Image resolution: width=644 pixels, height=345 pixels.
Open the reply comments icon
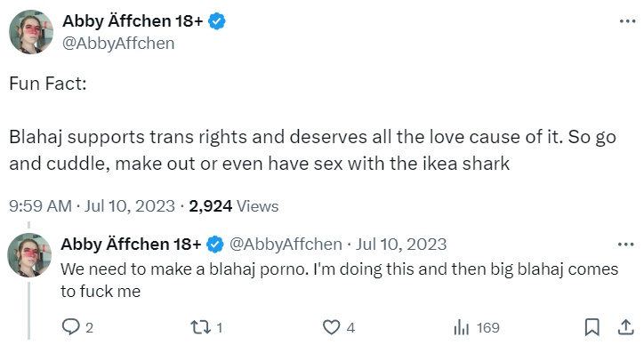click(x=70, y=327)
